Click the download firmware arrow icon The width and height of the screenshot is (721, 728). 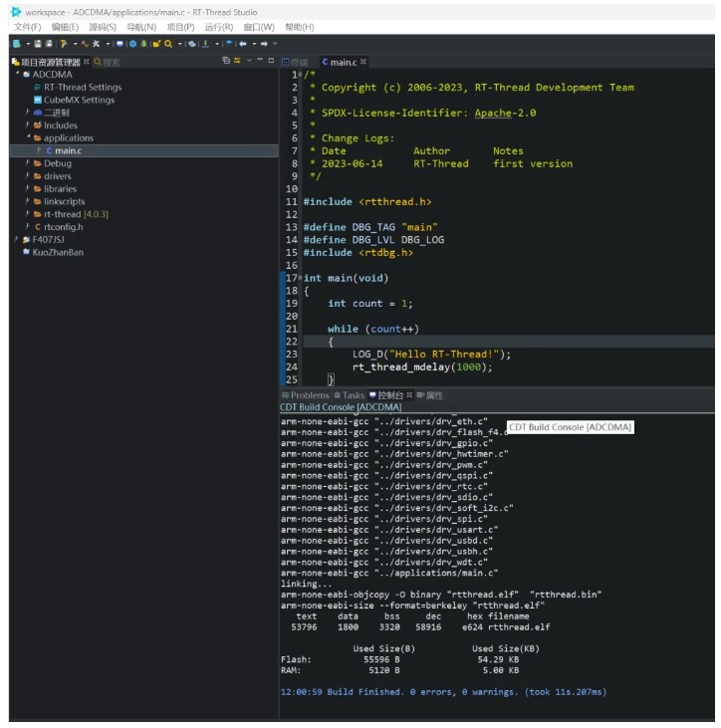(x=206, y=44)
